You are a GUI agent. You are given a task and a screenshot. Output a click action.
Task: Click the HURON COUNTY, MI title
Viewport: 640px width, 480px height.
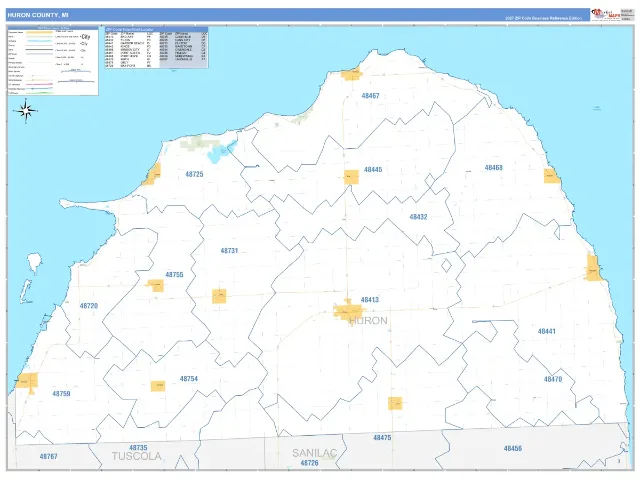coord(38,15)
